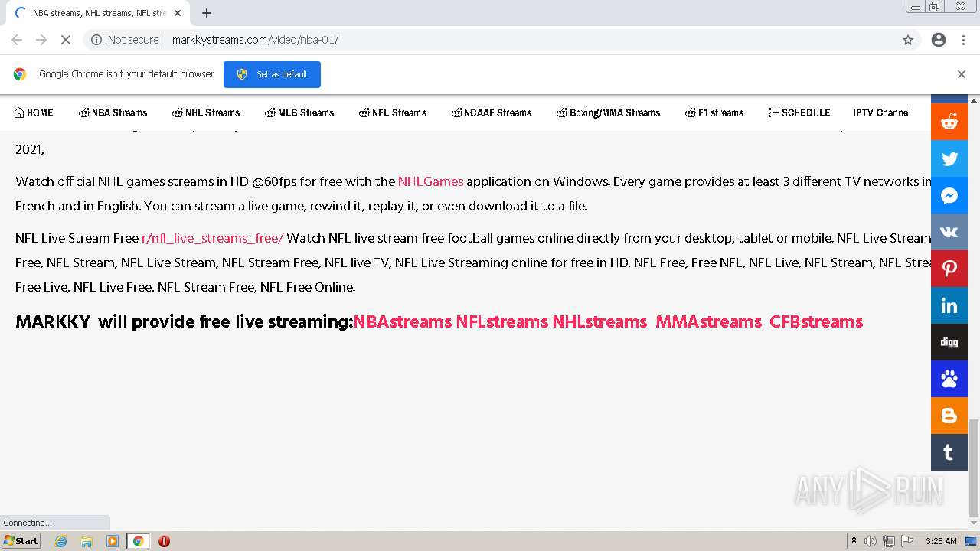Open Windows Media Player taskbar icon
Screen dimensions: 980x551
pyautogui.click(x=113, y=541)
